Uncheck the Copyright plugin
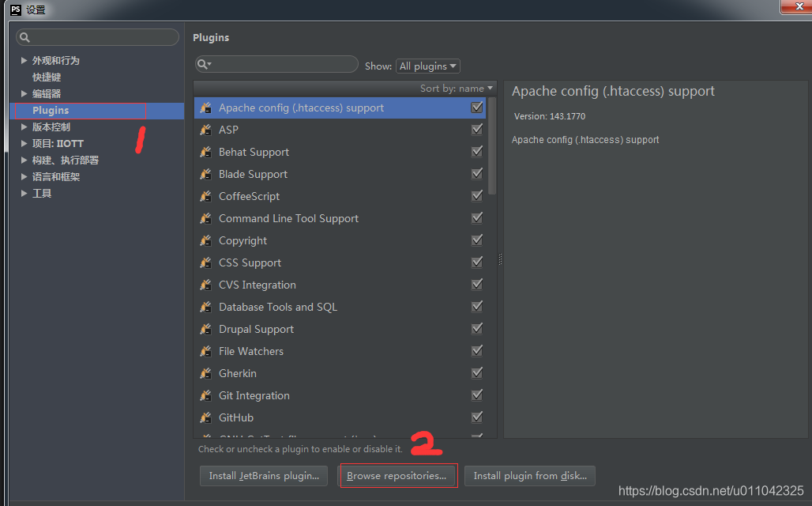Image resolution: width=812 pixels, height=506 pixels. (x=477, y=240)
